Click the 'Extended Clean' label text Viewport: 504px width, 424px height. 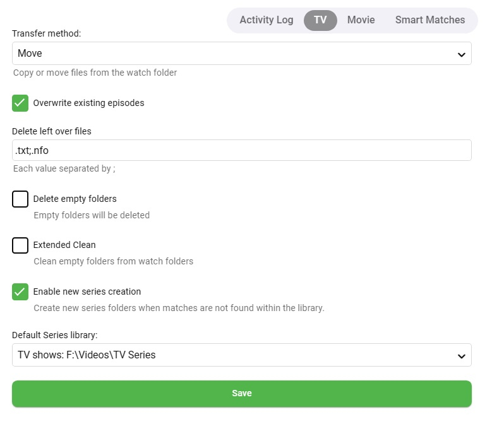pos(64,245)
